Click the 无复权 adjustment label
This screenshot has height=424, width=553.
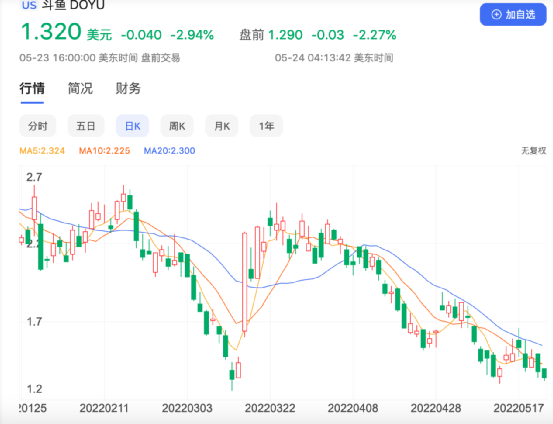pos(534,151)
